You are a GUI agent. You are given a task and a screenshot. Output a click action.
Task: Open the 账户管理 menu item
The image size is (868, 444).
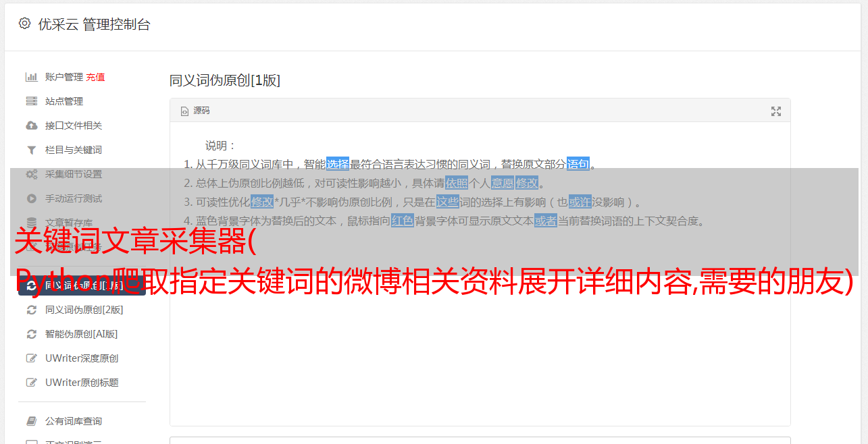(x=64, y=77)
